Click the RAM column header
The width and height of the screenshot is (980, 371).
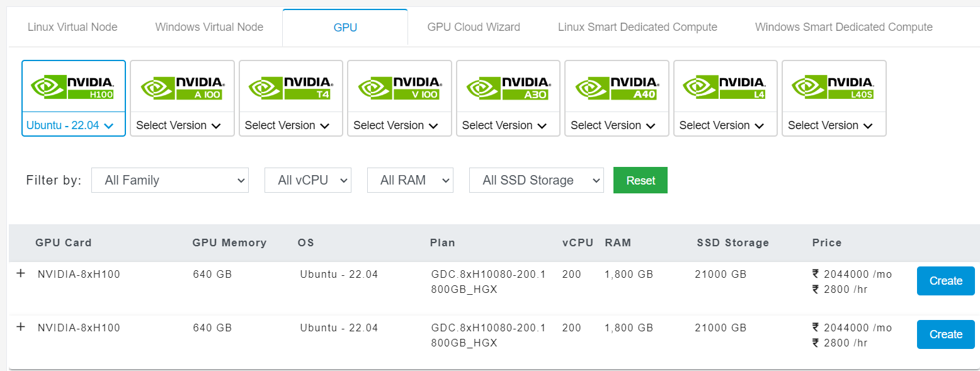pyautogui.click(x=618, y=243)
